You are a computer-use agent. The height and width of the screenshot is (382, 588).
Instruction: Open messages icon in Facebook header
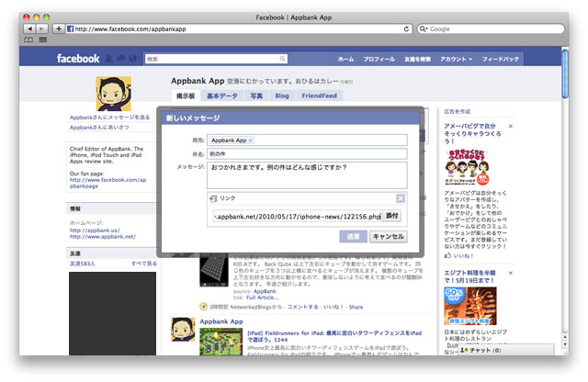pyautogui.click(x=121, y=59)
